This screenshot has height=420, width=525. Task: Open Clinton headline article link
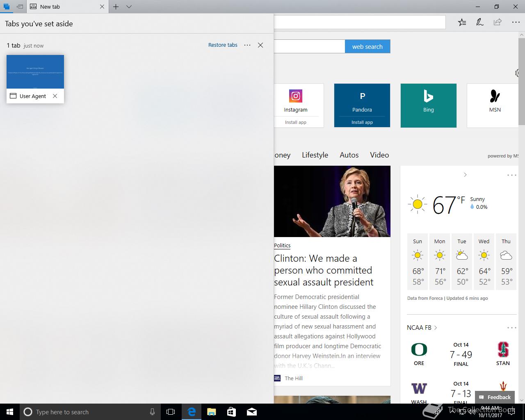click(324, 270)
